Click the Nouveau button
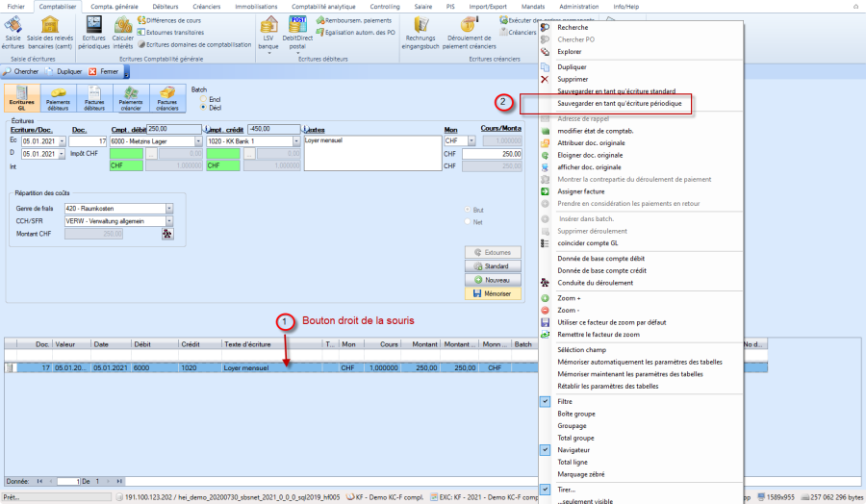This screenshot has width=866, height=504. 492,279
